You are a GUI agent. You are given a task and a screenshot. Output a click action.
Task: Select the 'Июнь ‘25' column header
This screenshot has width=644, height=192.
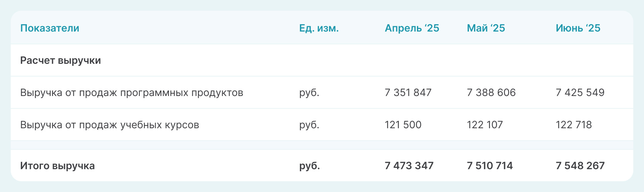point(578,28)
